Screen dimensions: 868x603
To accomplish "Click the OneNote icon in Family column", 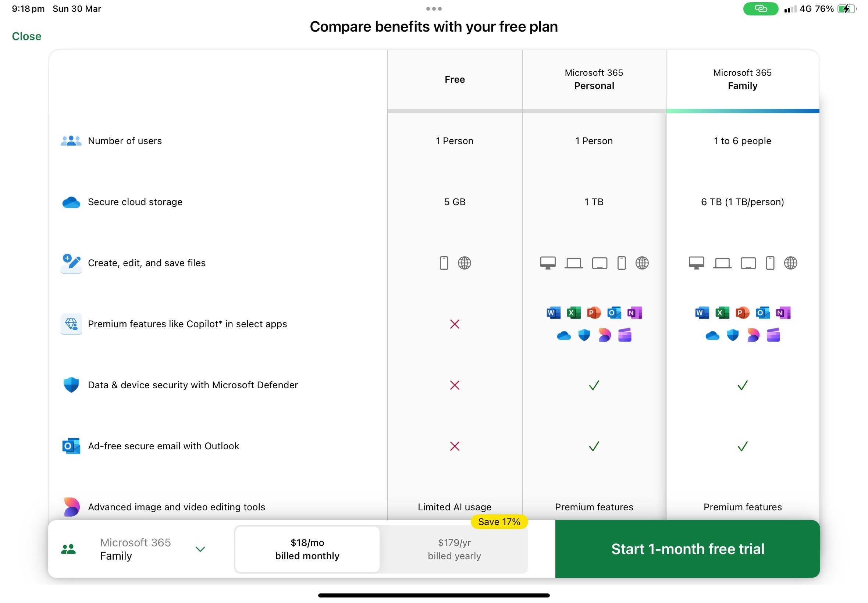I will [x=783, y=313].
